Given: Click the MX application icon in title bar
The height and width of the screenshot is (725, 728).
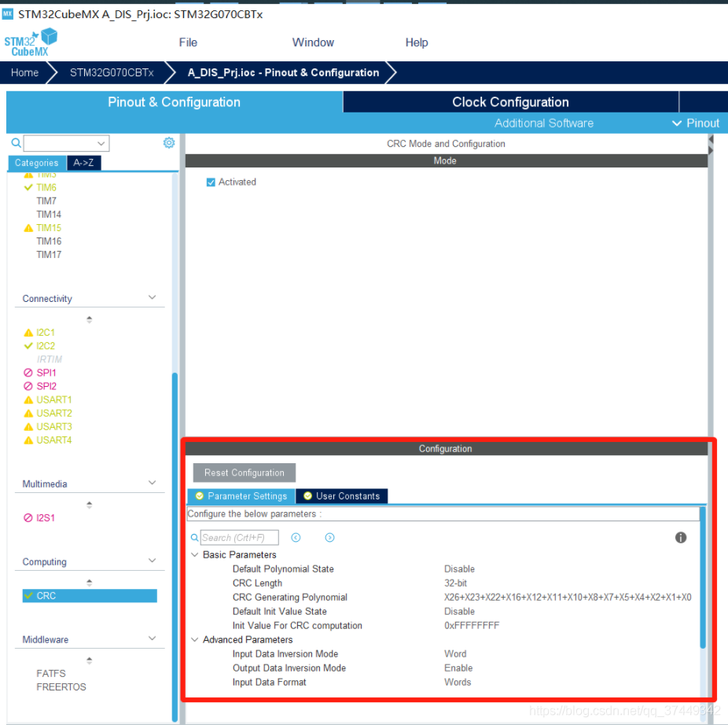Looking at the screenshot, I should pos(7,14).
